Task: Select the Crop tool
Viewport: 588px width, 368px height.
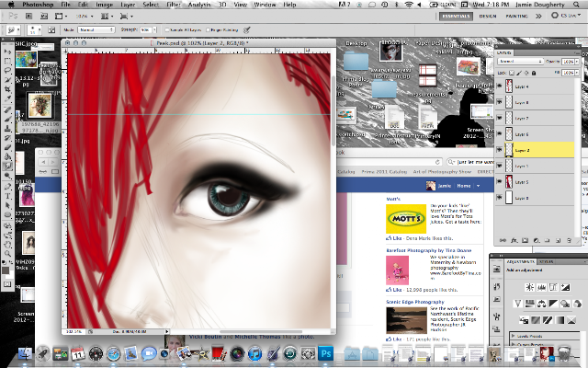Action: [x=7, y=89]
